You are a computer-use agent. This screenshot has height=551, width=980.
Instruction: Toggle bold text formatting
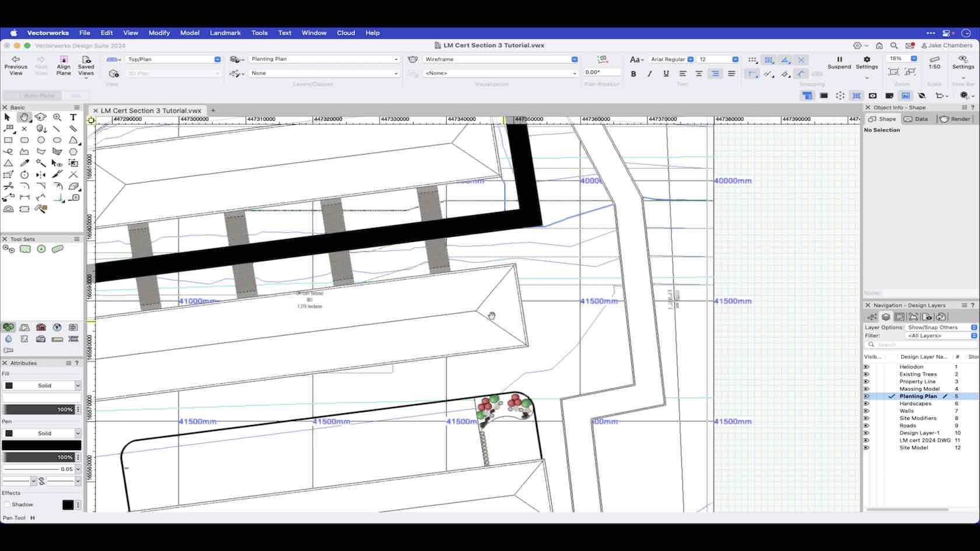[633, 73]
